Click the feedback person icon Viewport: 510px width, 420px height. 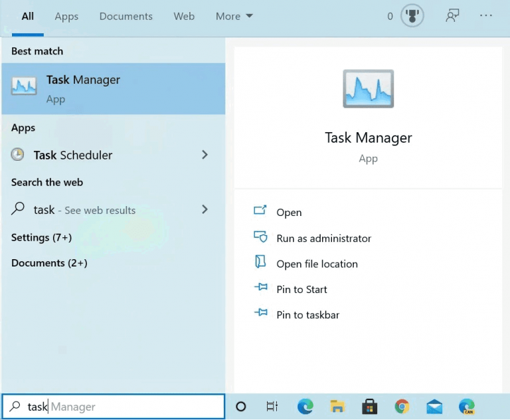(x=452, y=17)
